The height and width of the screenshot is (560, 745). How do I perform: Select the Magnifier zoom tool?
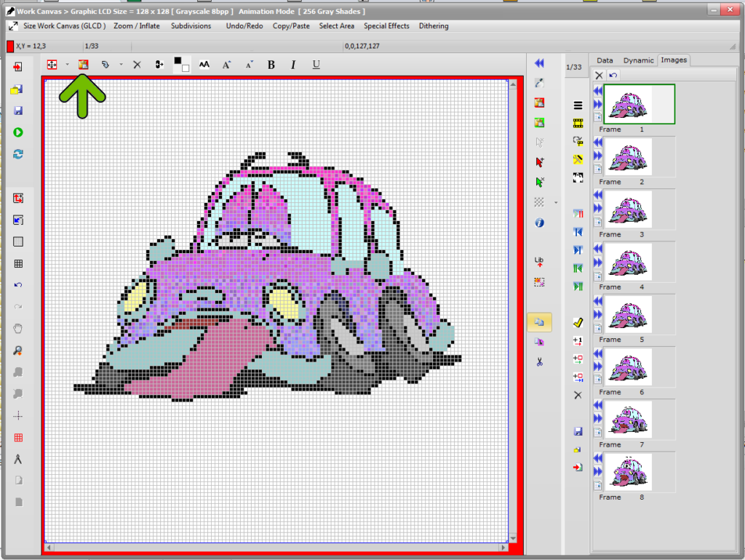click(17, 350)
